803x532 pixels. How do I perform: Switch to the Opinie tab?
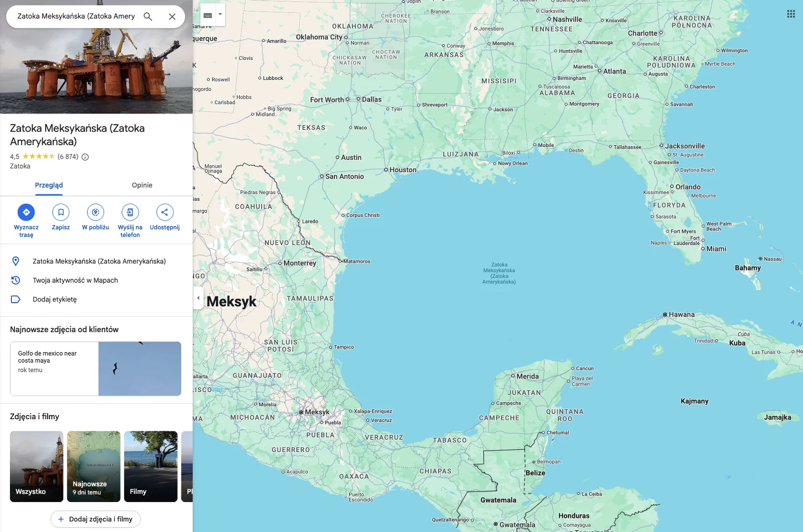coord(142,185)
